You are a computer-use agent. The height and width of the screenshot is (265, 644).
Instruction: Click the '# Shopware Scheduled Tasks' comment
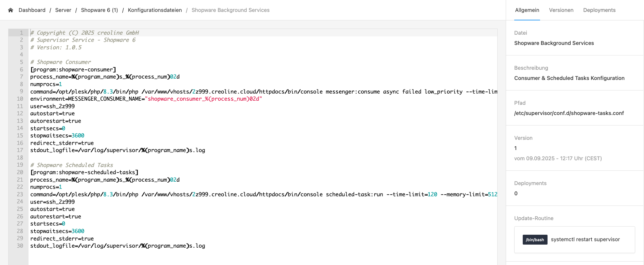click(x=72, y=165)
